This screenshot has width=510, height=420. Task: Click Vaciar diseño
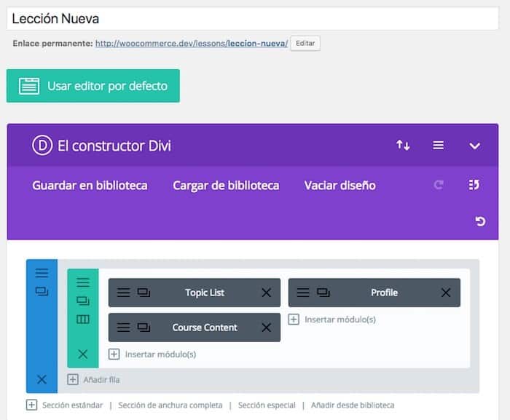340,186
